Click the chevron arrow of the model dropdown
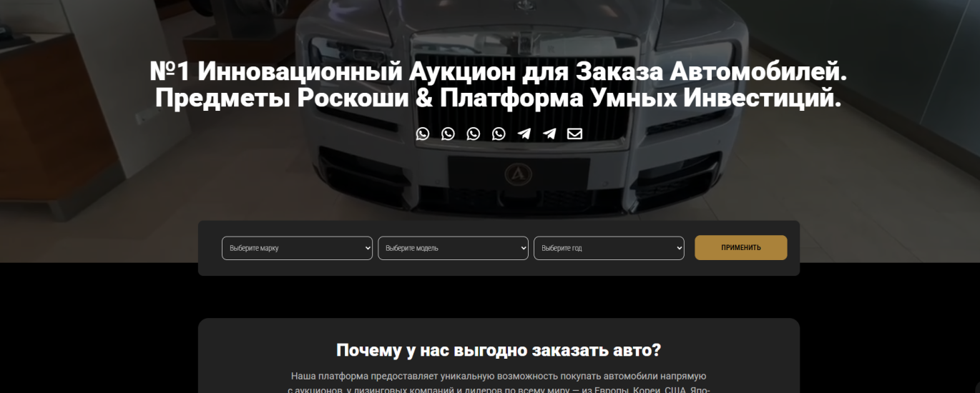Viewport: 980px width, 393px height. point(524,248)
